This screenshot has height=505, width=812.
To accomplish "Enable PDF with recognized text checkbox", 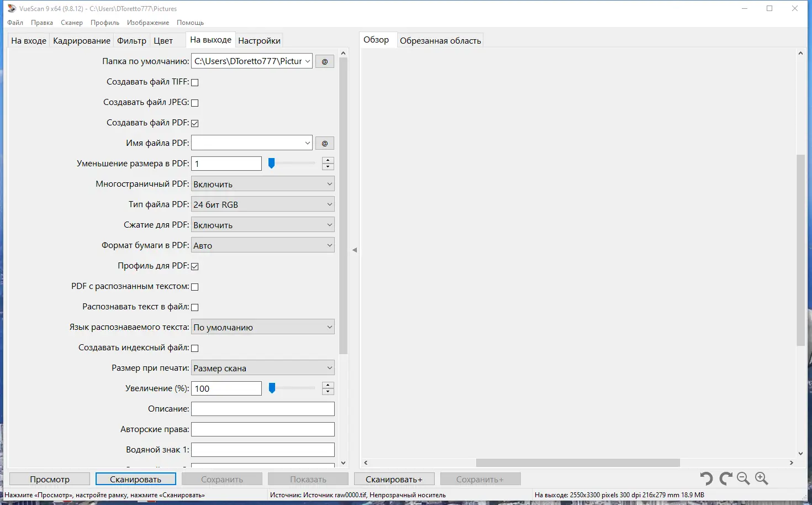I will pyautogui.click(x=194, y=287).
